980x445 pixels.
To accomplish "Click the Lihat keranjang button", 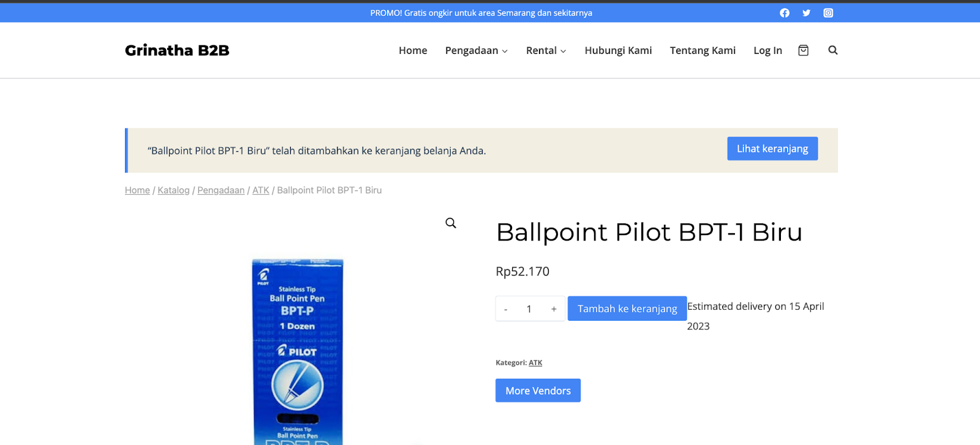I will [x=772, y=149].
